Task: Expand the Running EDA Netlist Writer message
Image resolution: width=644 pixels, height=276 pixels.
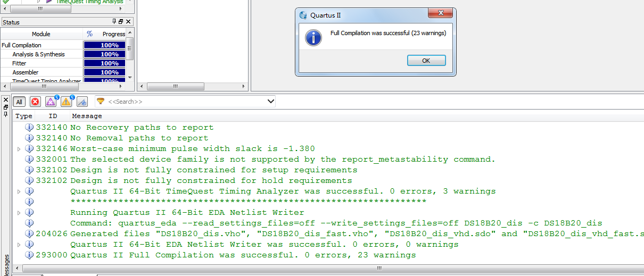Action: (x=20, y=213)
